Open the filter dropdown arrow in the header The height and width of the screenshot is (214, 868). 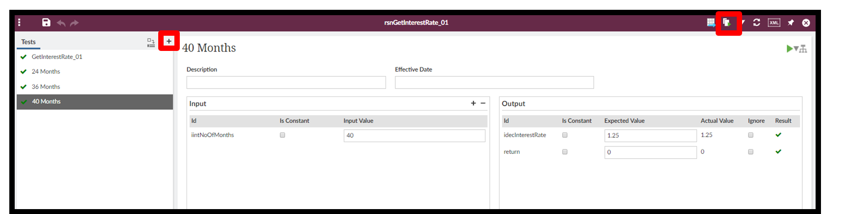click(743, 23)
